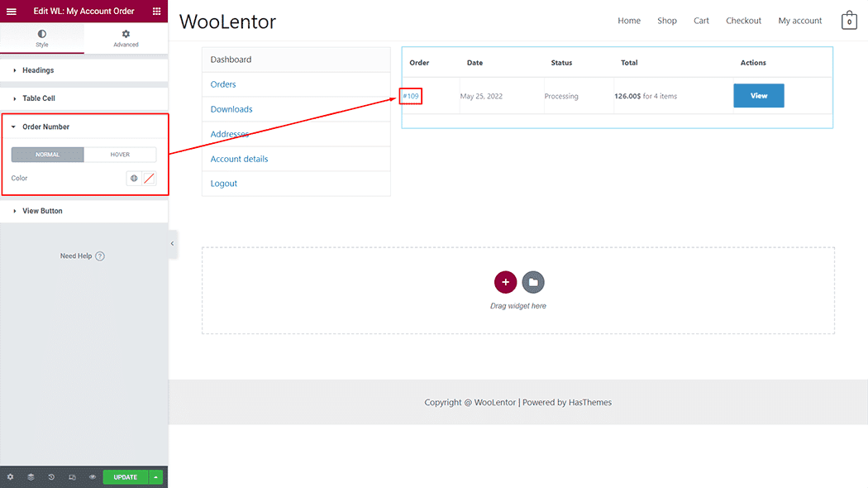The height and width of the screenshot is (488, 868).
Task: Click the shopping cart bag icon
Action: point(849,21)
